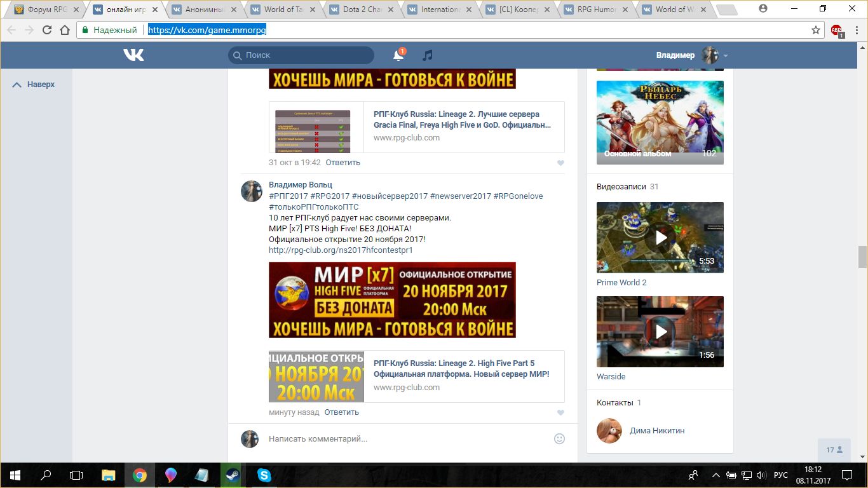Open Task View on the taskbar
The height and width of the screenshot is (488, 868).
(x=76, y=475)
